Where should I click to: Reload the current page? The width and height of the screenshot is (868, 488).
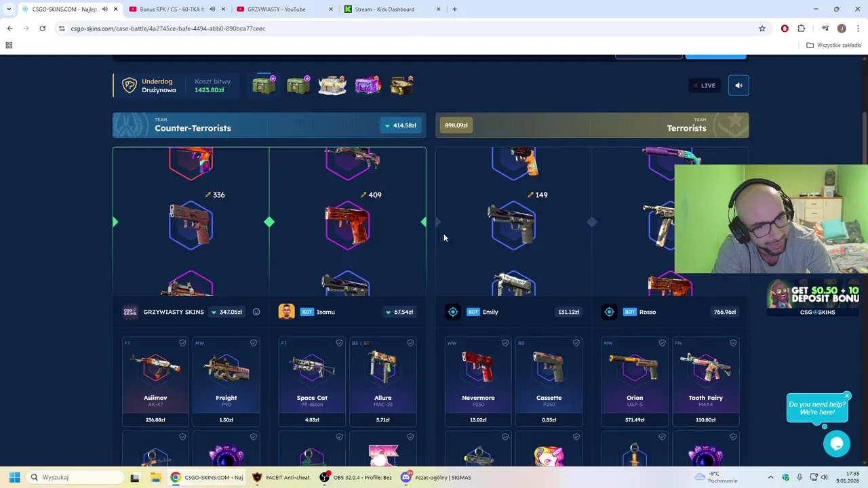[x=42, y=28]
